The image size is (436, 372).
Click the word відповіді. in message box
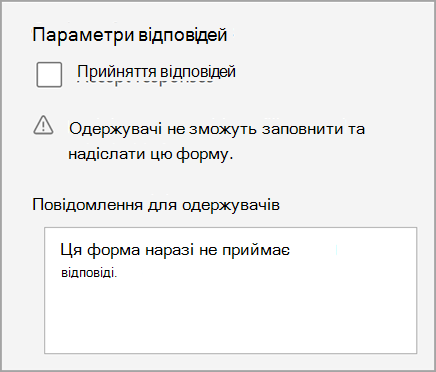click(89, 273)
